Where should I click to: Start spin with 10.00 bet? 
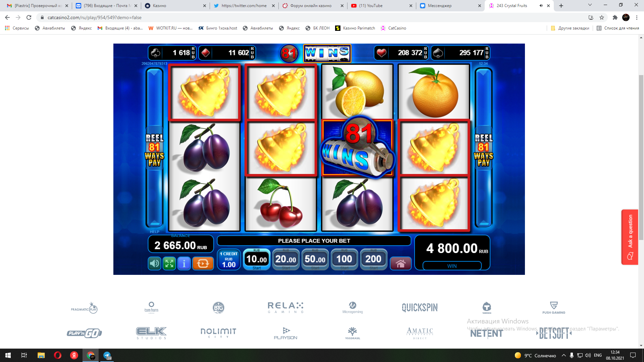coord(257,259)
